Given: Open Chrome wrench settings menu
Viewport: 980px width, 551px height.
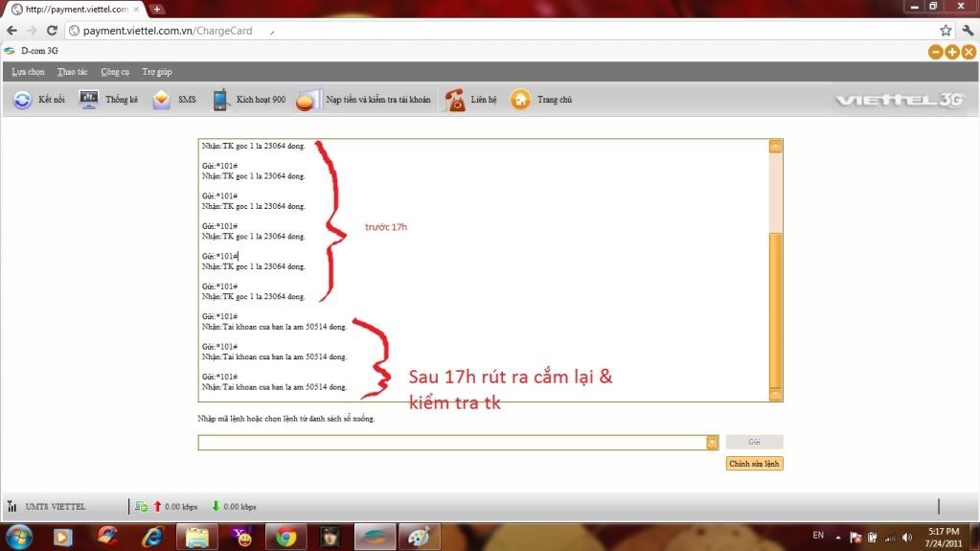Looking at the screenshot, I should pyautogui.click(x=967, y=31).
